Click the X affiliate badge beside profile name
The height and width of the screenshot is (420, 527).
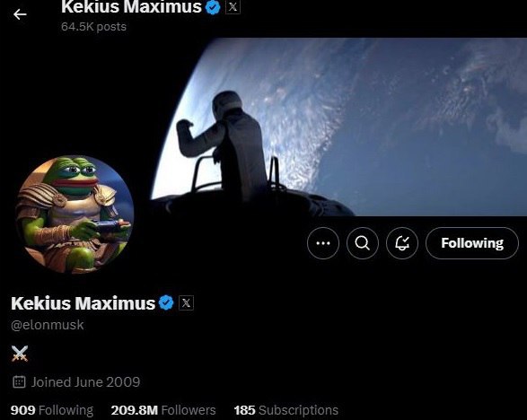point(186,303)
